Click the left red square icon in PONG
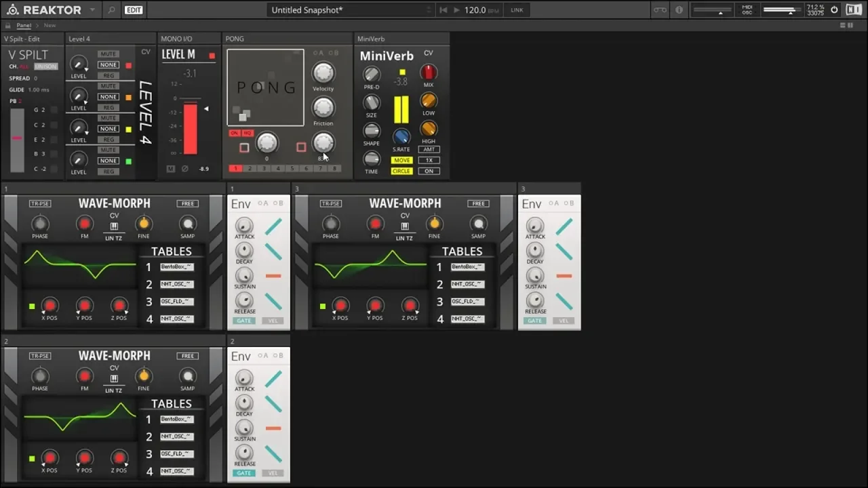Screen dimensions: 868x488 coord(244,147)
